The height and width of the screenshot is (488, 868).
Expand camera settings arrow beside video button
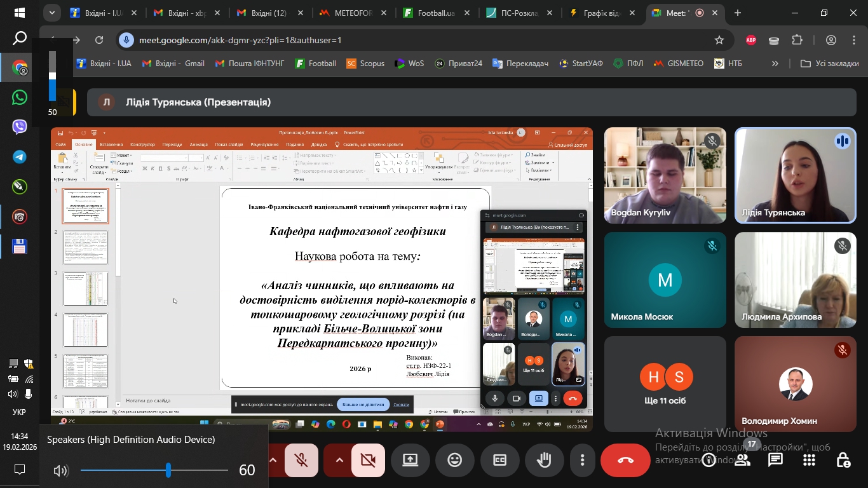pyautogui.click(x=339, y=460)
